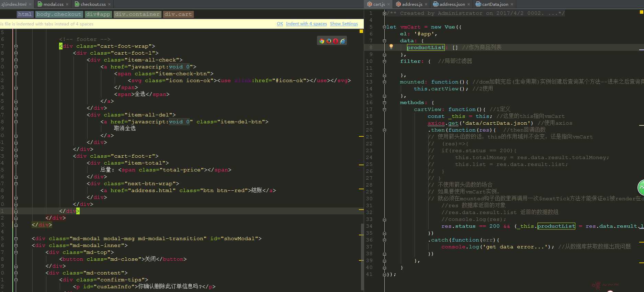Click the 'address.html' href value
The height and width of the screenshot is (292, 644).
tap(151, 190)
